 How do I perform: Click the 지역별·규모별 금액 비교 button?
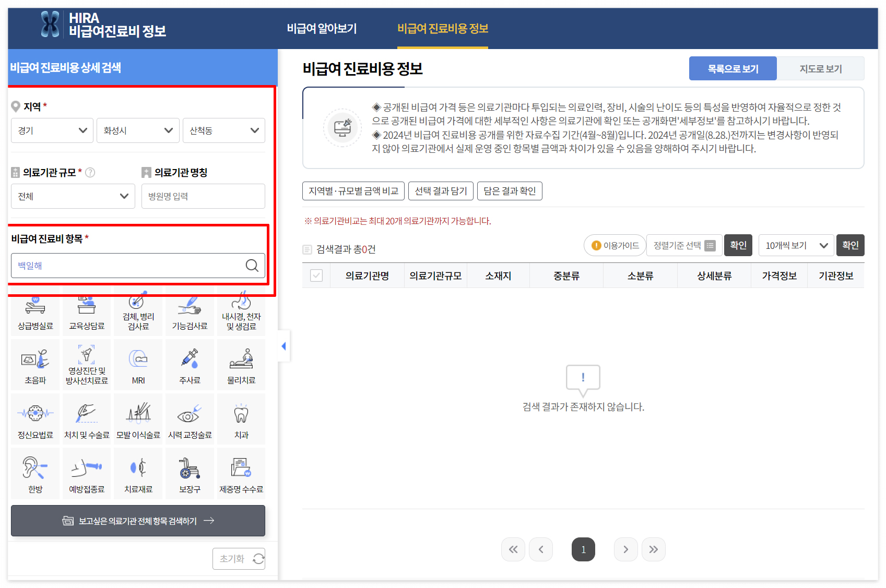tap(352, 190)
